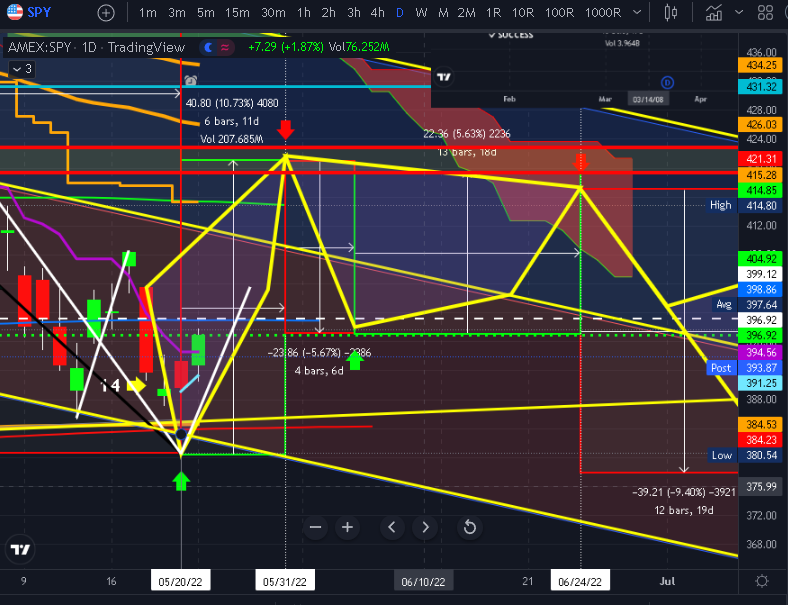
Task: Reset the chart view
Action: [x=469, y=527]
